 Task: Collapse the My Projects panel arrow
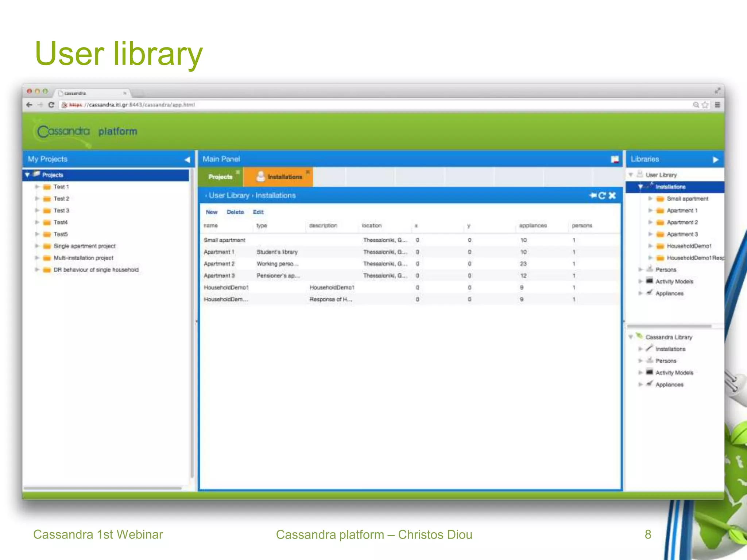[x=187, y=159]
